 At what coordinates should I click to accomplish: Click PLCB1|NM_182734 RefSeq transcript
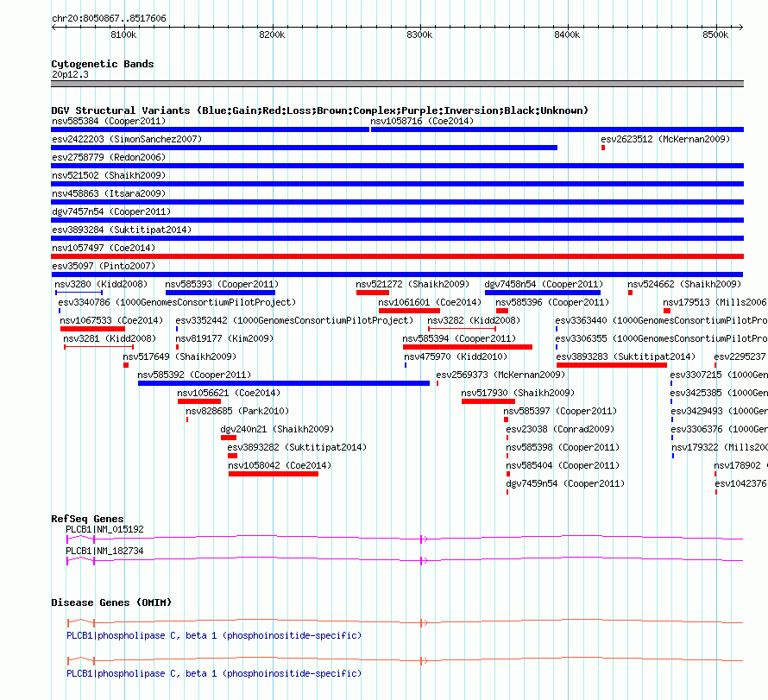(104, 551)
